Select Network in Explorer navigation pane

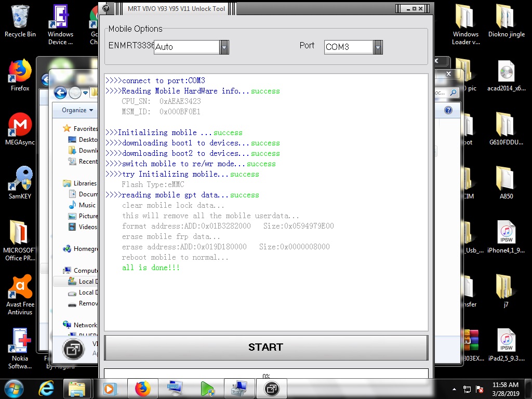tap(80, 325)
